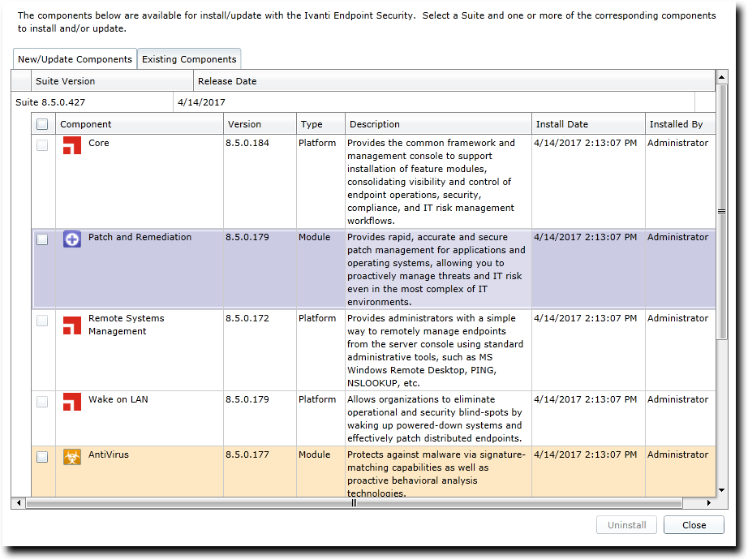
Task: Click the Wake on LAN platform icon
Action: 71,402
